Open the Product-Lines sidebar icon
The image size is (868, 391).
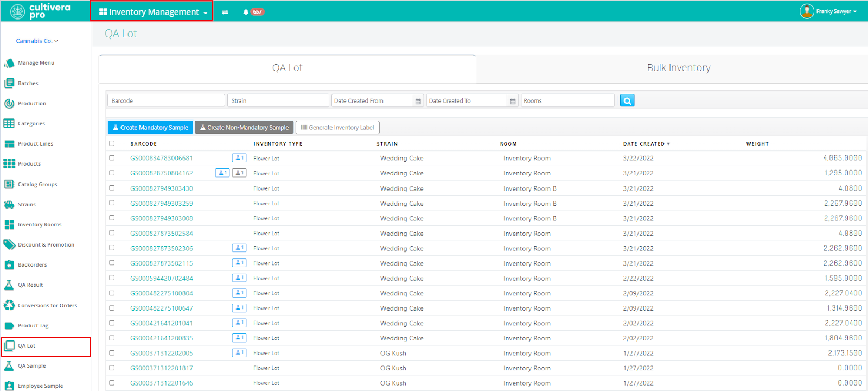coord(9,143)
